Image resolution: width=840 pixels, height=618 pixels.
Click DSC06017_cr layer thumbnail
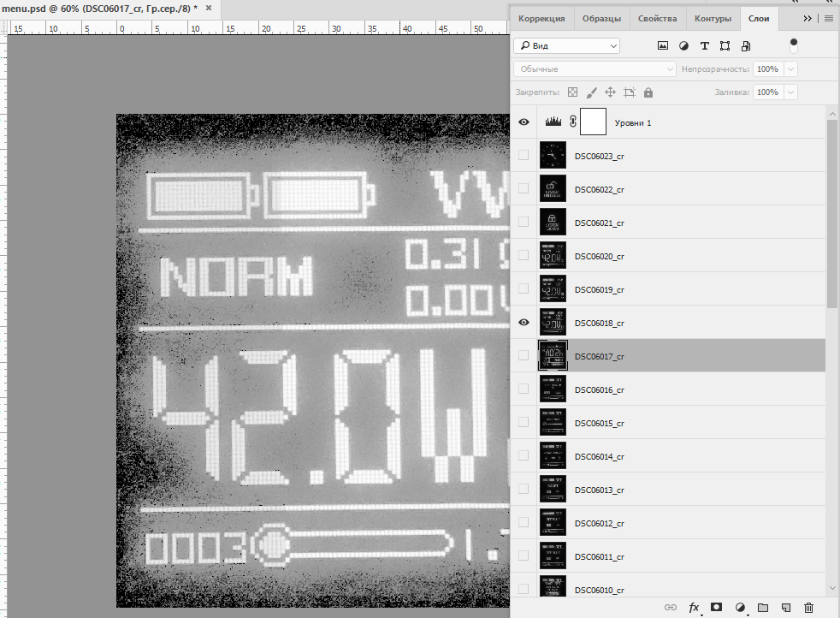[553, 355]
